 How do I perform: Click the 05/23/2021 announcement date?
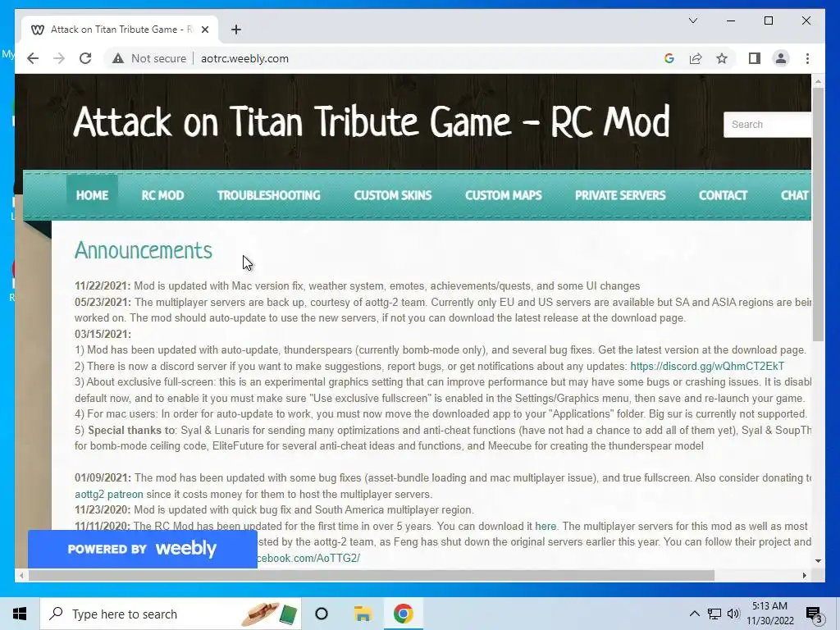coord(103,302)
